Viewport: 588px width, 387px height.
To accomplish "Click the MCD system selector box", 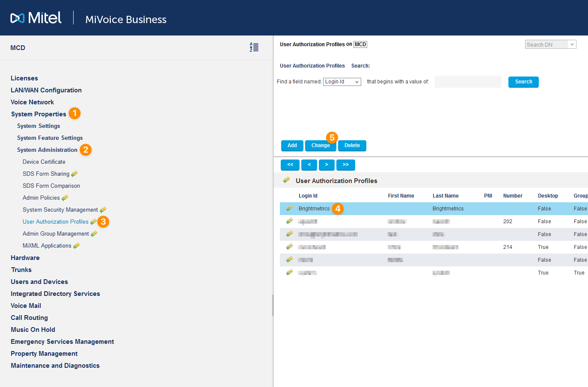I will coord(360,44).
